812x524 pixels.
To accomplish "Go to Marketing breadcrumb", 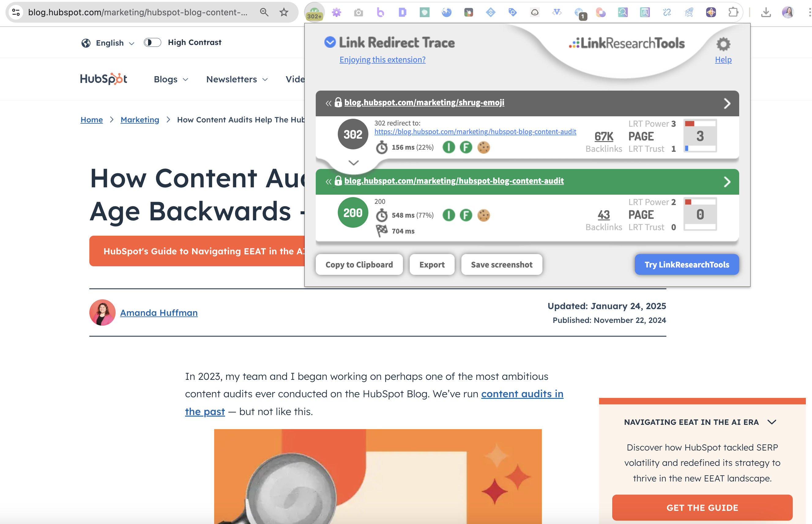I will (x=140, y=120).
